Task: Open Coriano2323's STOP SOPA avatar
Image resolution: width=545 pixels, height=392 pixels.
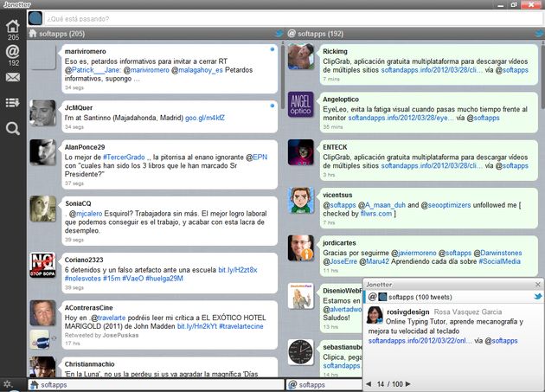Action: pyautogui.click(x=42, y=265)
